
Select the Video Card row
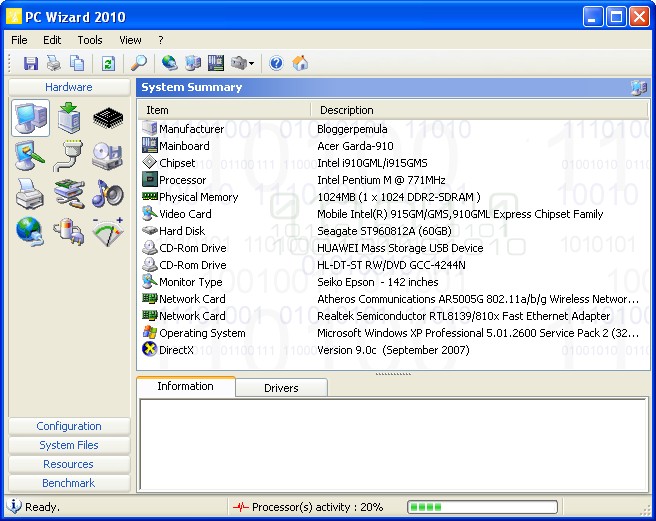393,214
